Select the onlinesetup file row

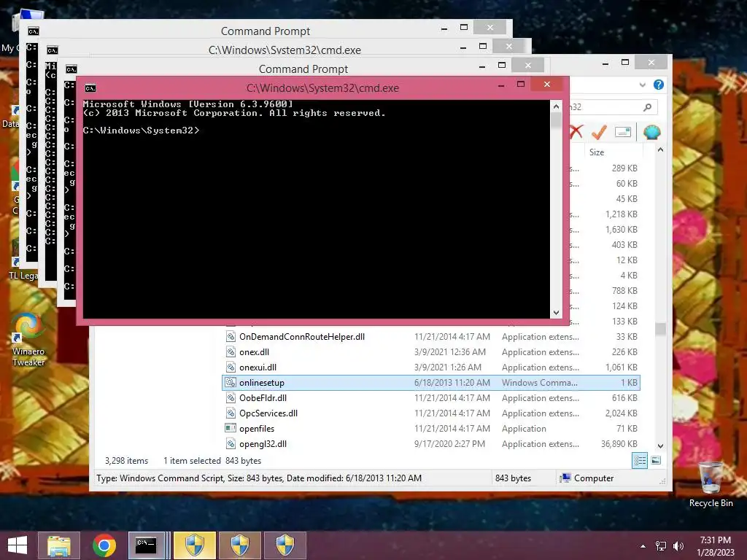point(430,382)
